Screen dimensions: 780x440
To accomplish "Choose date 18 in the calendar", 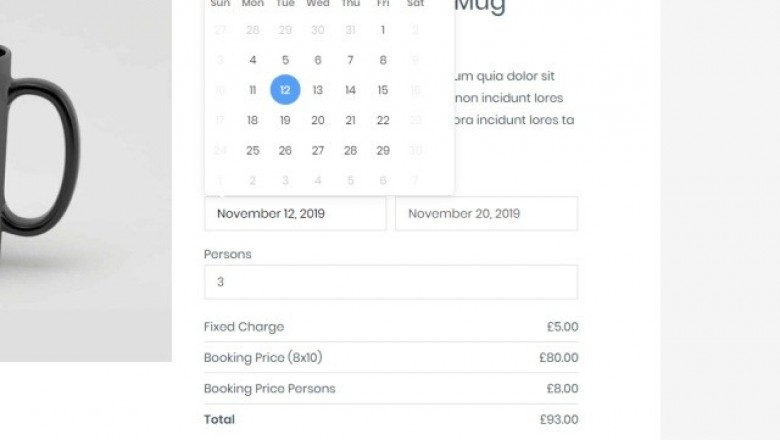I will (x=252, y=120).
